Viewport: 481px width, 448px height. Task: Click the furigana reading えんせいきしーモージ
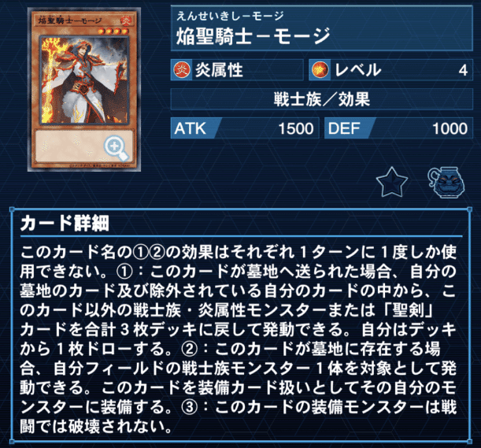tap(230, 15)
